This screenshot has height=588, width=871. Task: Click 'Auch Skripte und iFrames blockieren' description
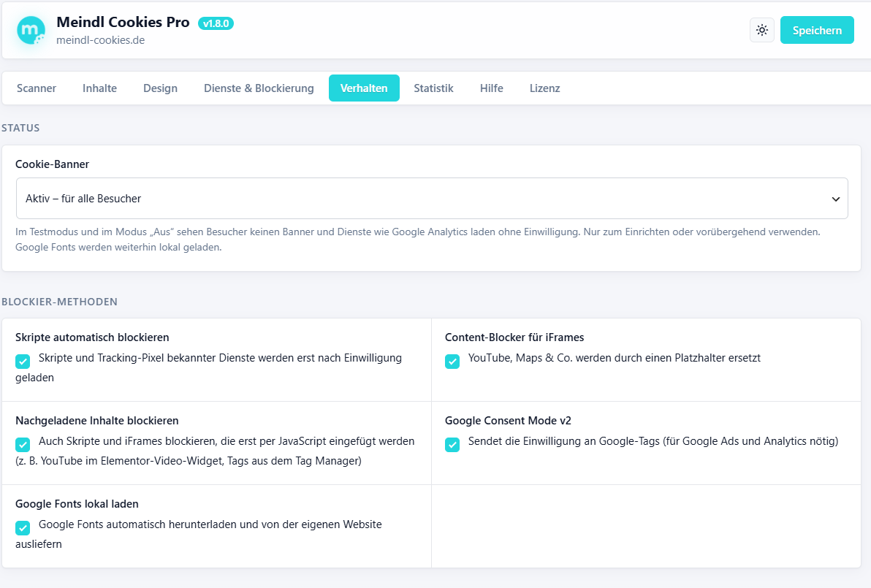pyautogui.click(x=215, y=451)
